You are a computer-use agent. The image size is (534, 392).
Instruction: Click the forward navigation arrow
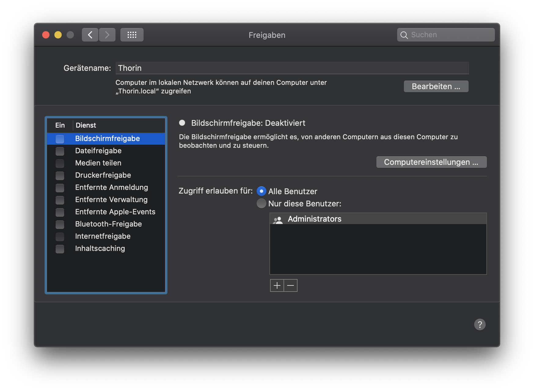click(x=107, y=34)
